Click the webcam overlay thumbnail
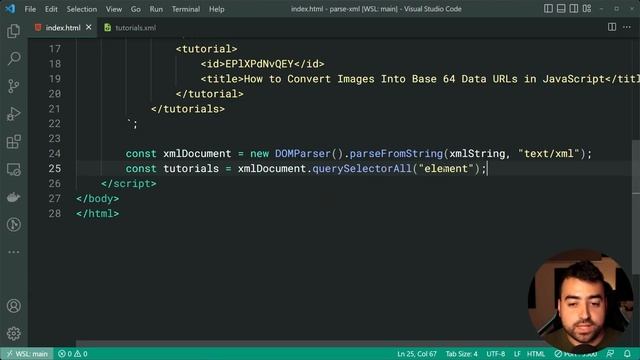Viewport: 640px width, 360px height. coord(580,301)
